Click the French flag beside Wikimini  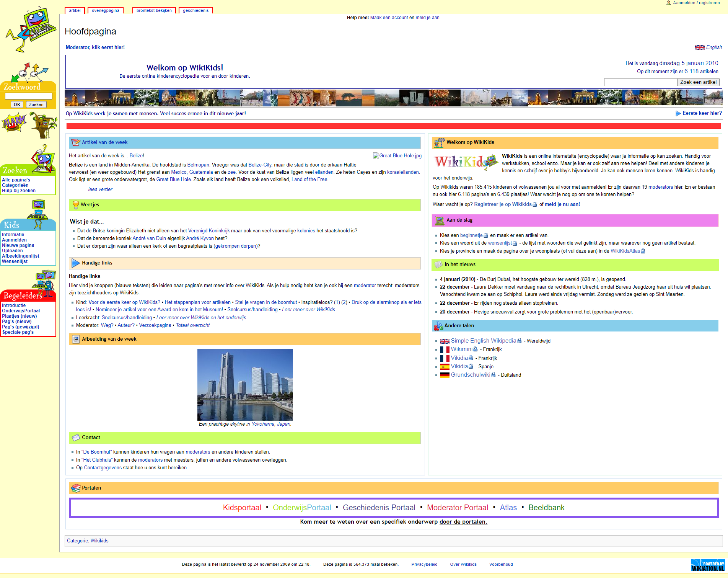(x=445, y=349)
